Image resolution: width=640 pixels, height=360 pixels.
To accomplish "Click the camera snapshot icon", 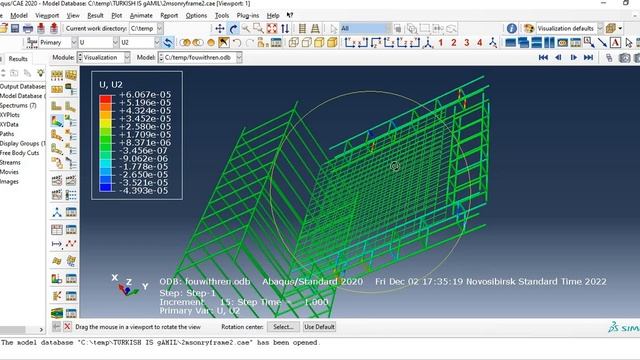I will 624,58.
